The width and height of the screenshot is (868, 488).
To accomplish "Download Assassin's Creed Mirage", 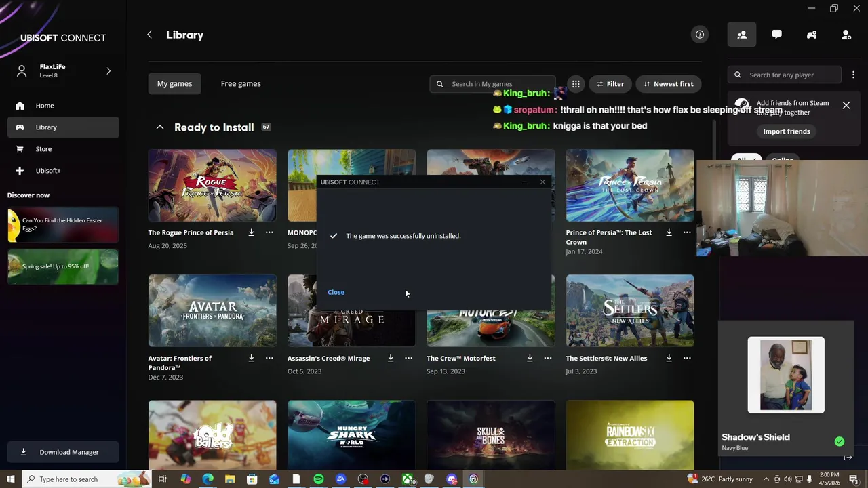I will [390, 358].
